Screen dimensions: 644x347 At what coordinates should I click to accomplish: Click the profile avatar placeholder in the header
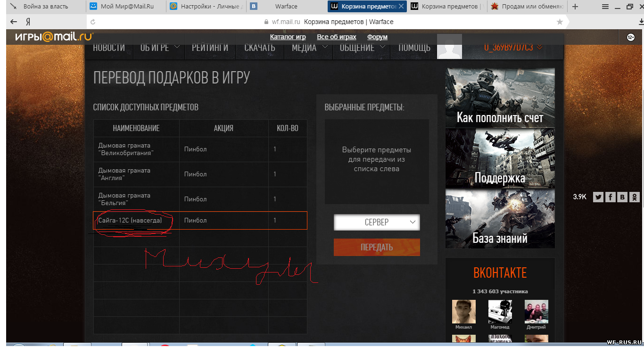coord(450,46)
